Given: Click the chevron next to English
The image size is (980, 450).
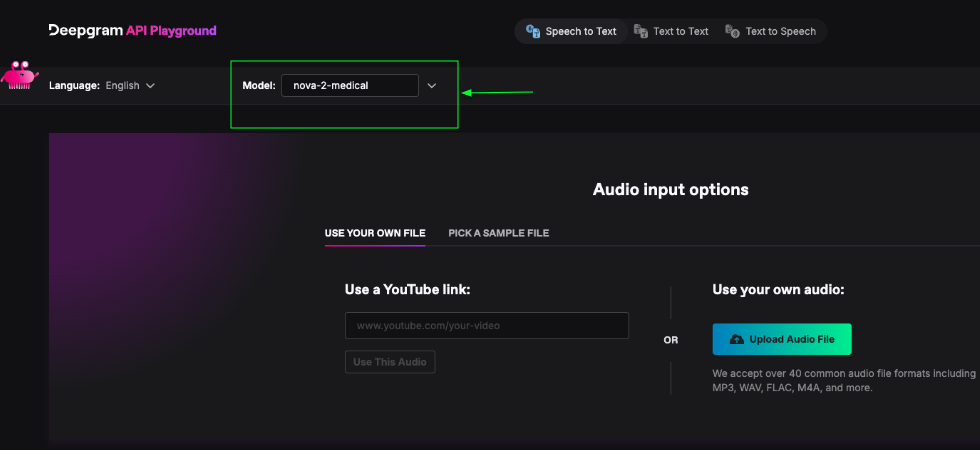Looking at the screenshot, I should (151, 86).
